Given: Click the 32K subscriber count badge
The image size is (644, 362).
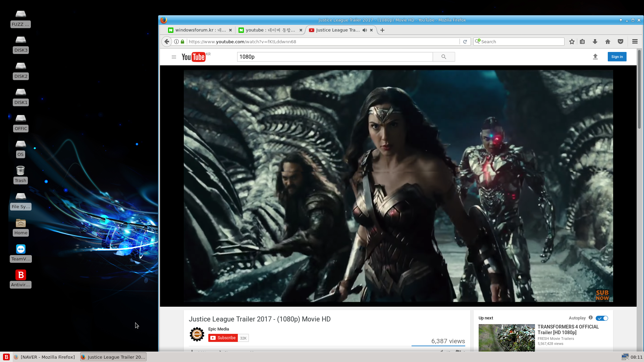Looking at the screenshot, I should [244, 338].
